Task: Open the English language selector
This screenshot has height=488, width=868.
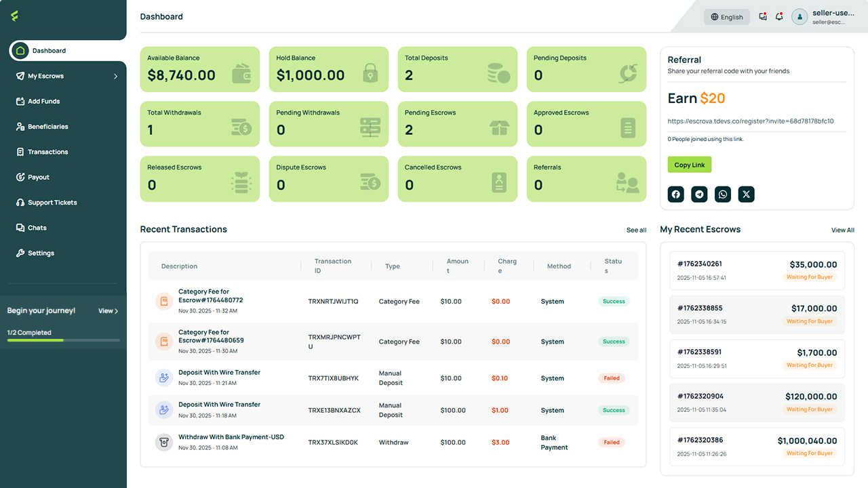Action: tap(727, 17)
